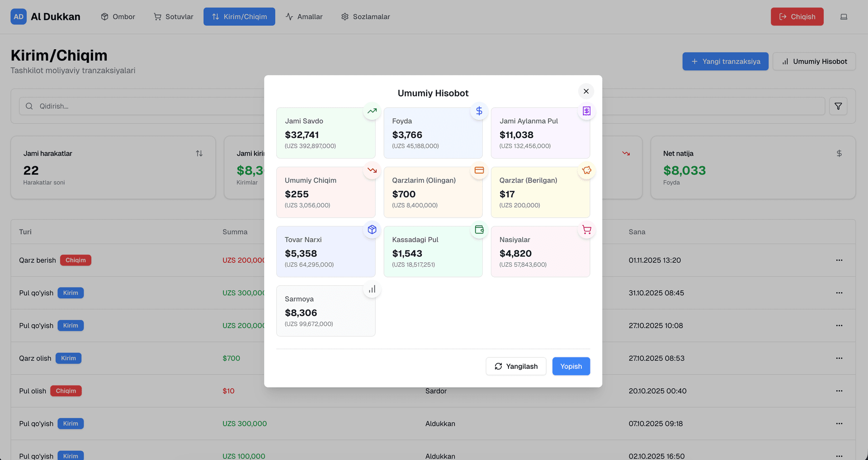Viewport: 868px width, 460px height.
Task: Open the Sozlamalar settings page
Action: click(x=365, y=17)
